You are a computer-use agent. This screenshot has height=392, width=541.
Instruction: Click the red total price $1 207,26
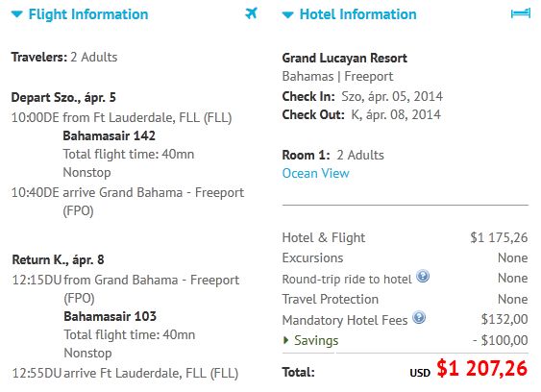pos(482,369)
